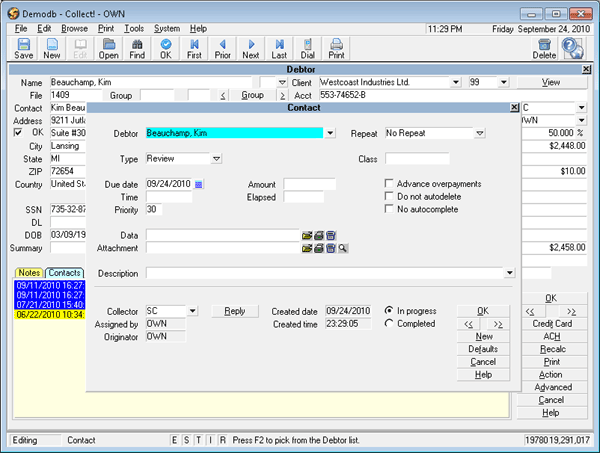Screen dimensions: 600x453
Task: Expand the Type dropdown
Action: [216, 159]
